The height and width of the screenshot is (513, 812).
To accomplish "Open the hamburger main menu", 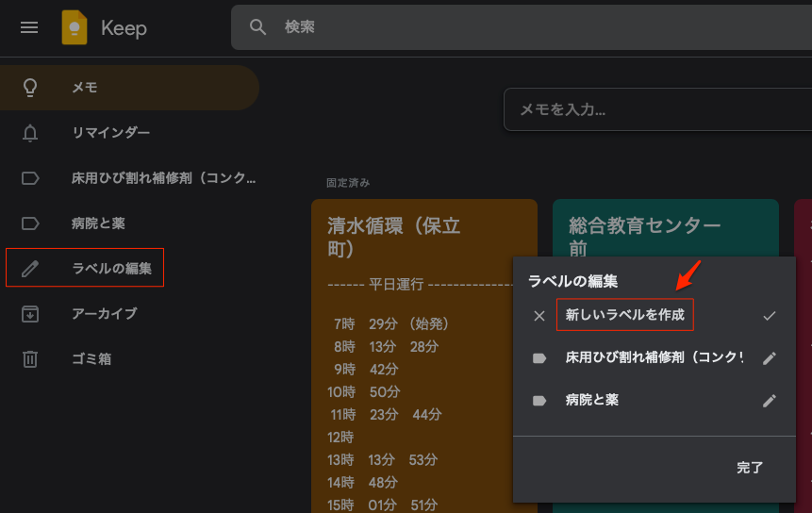I will [29, 27].
